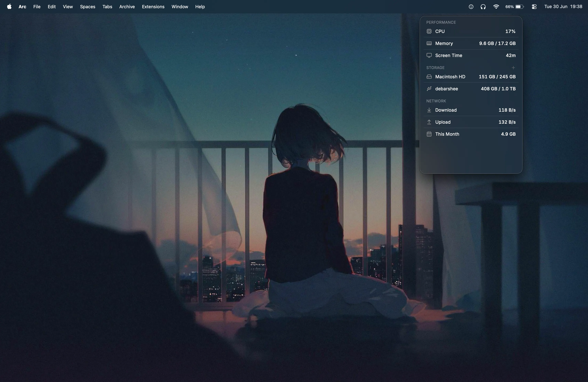Click the 9.6 GB / 17.2 GB memory value

497,43
